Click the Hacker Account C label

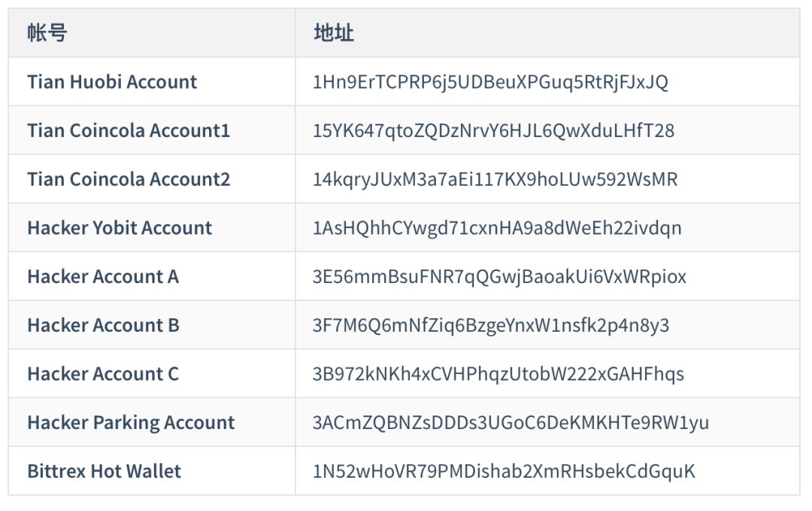[x=103, y=374]
